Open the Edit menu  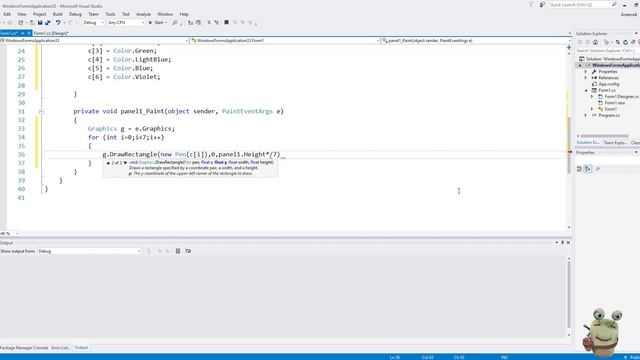coord(7,14)
